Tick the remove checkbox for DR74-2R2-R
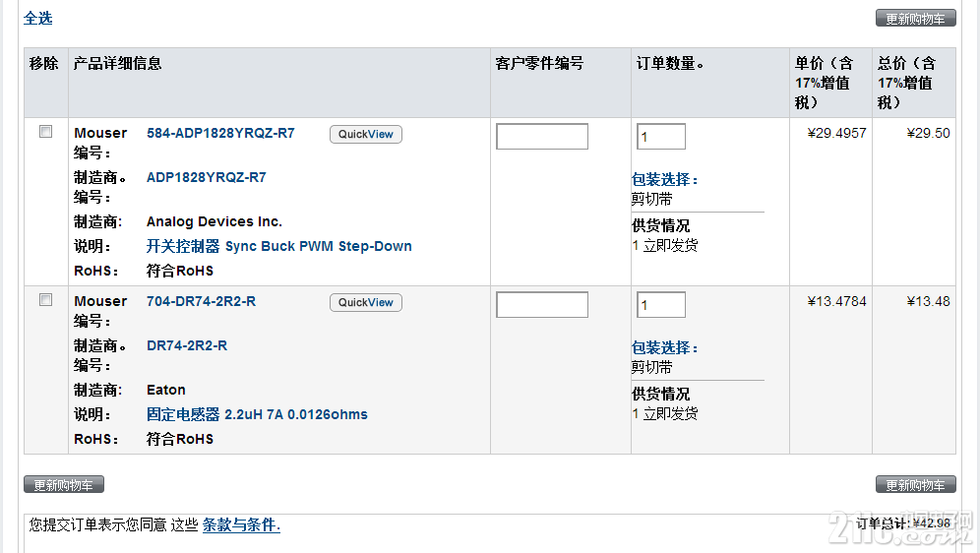The height and width of the screenshot is (553, 980). pyautogui.click(x=45, y=300)
